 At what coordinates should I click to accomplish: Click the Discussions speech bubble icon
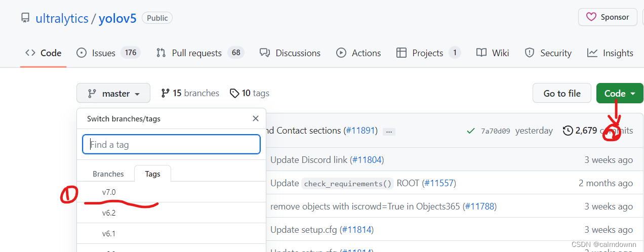tap(265, 53)
